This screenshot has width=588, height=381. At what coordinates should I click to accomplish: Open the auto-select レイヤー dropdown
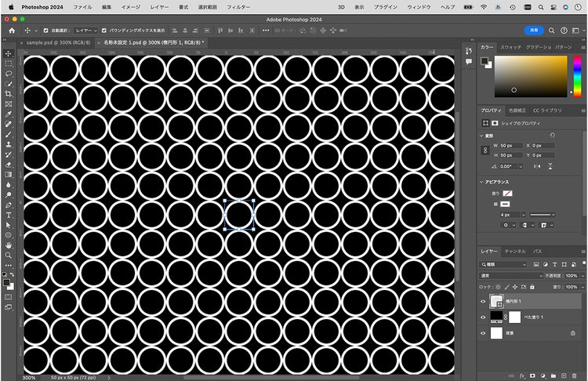(x=86, y=31)
